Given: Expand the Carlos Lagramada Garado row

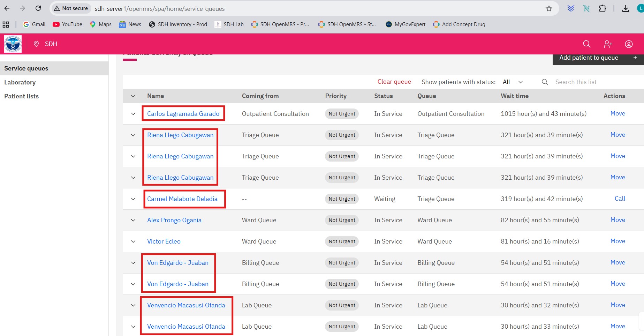Looking at the screenshot, I should coord(133,114).
